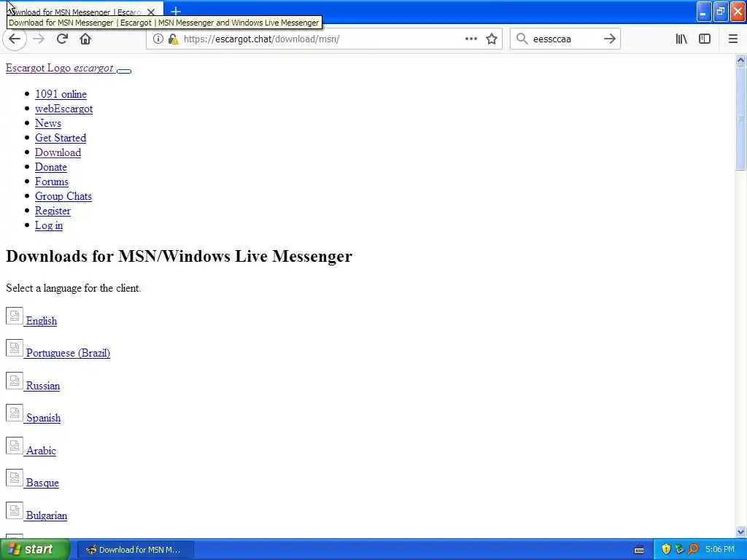Image resolution: width=747 pixels, height=560 pixels.
Task: Choose Russian client language
Action: click(x=43, y=386)
